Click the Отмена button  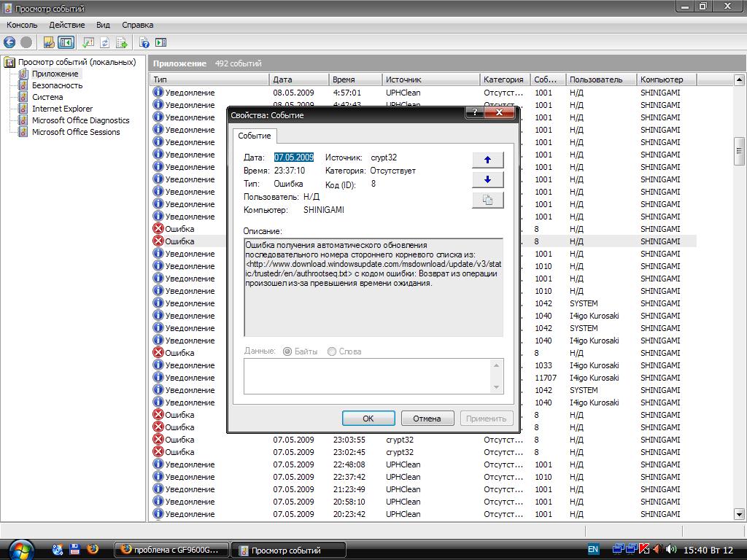pyautogui.click(x=427, y=419)
